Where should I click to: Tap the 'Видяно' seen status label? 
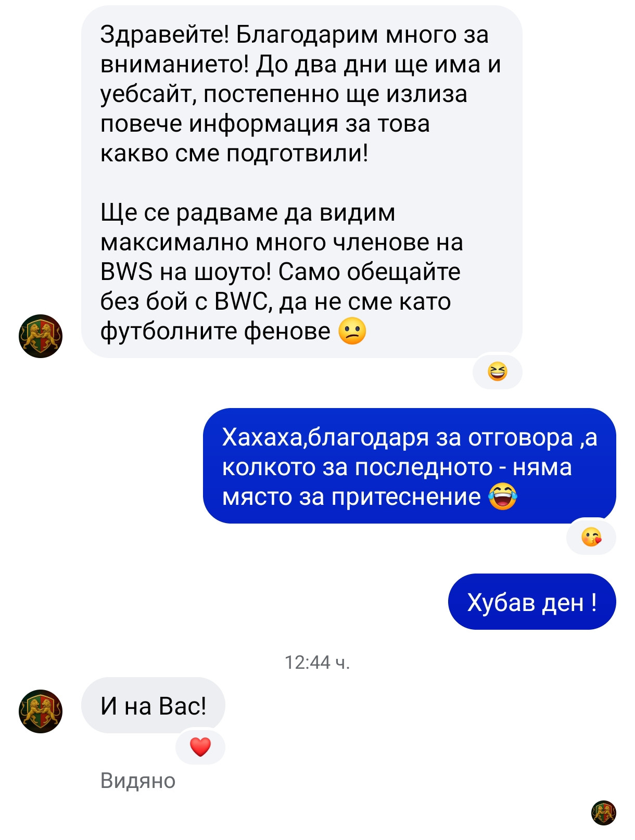[x=138, y=781]
